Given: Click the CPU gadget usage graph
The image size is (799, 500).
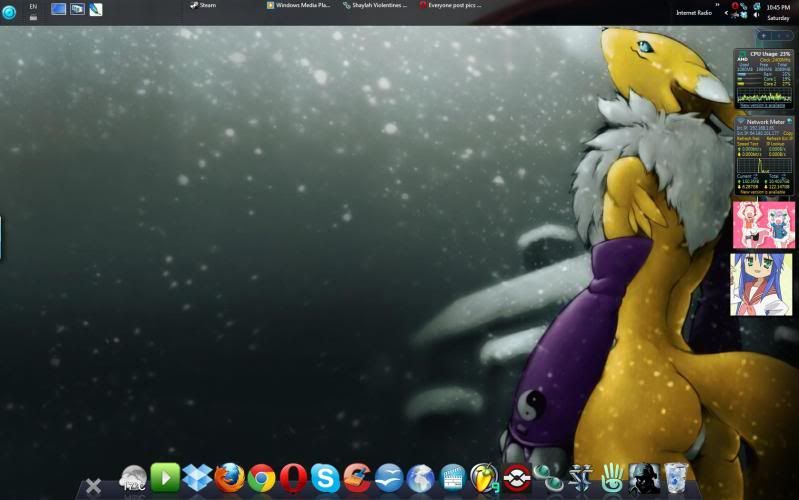Looking at the screenshot, I should point(764,95).
